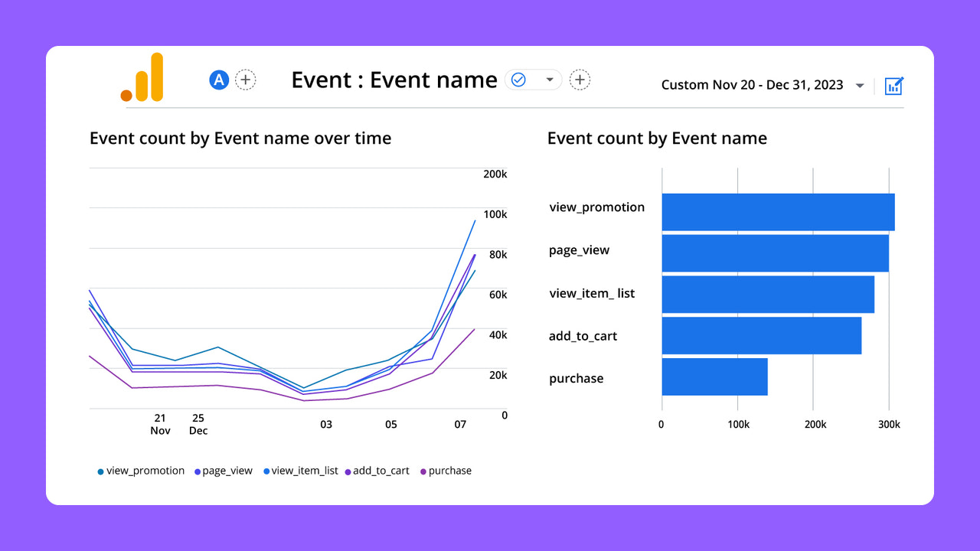Click the Event name filter chip
The height and width of the screenshot is (551, 980).
click(534, 79)
